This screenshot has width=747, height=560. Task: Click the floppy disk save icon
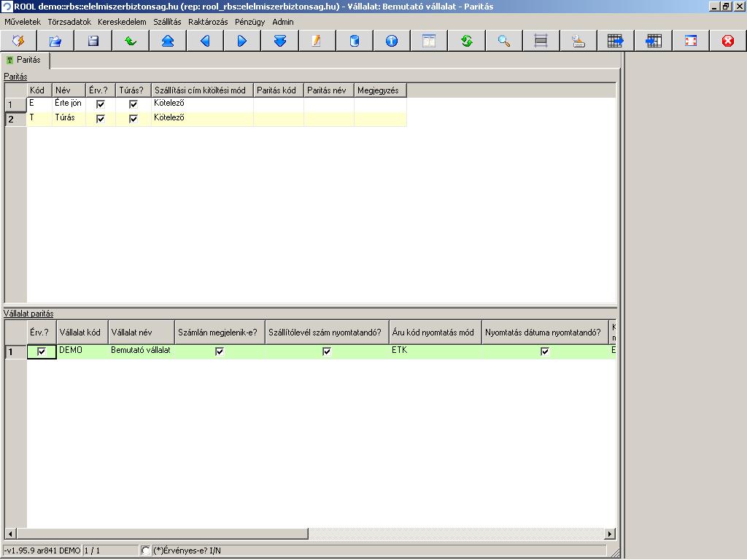[93, 41]
